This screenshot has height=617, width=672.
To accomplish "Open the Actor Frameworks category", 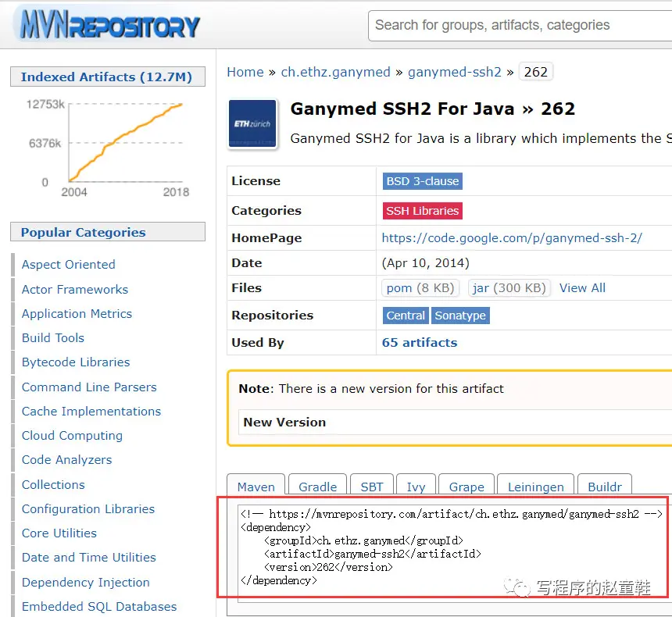I will (75, 289).
